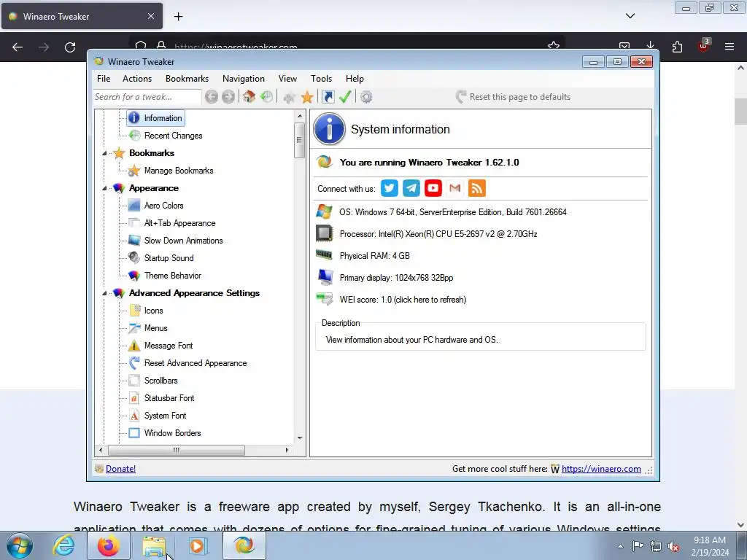Image resolution: width=747 pixels, height=560 pixels.
Task: Select Slow Down Animations tree item
Action: pos(183,241)
